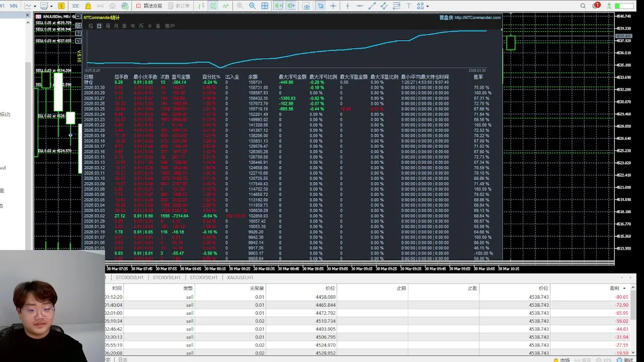Toggle 算法交易 algo trading button
The width and height of the screenshot is (644, 362).
point(149,6)
